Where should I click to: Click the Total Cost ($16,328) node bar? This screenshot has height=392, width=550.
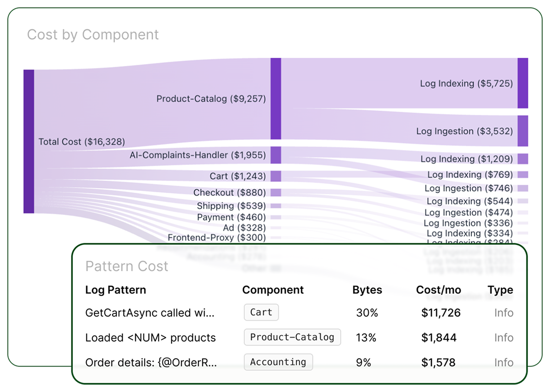coord(29,141)
